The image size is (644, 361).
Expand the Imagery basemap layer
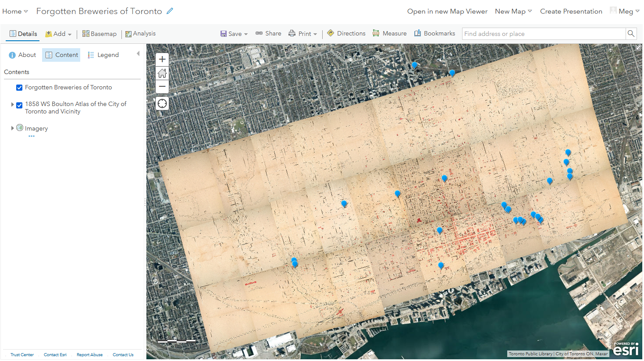[12, 128]
